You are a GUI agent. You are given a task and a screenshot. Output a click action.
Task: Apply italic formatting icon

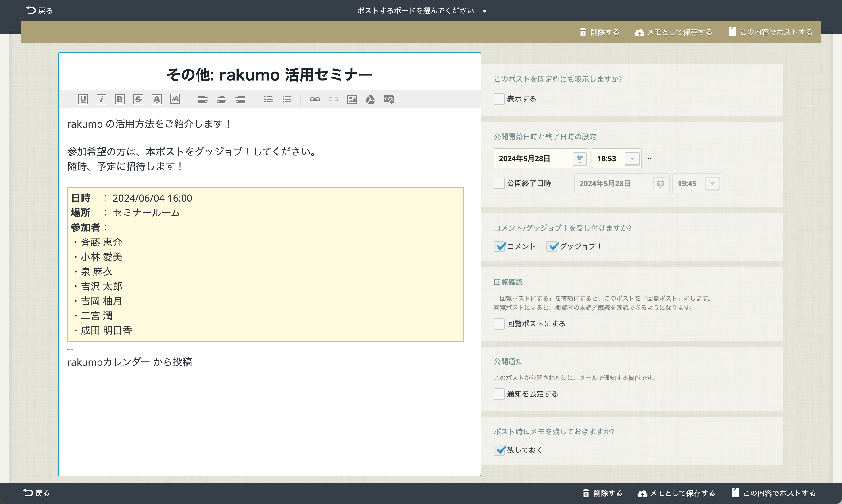tap(101, 99)
